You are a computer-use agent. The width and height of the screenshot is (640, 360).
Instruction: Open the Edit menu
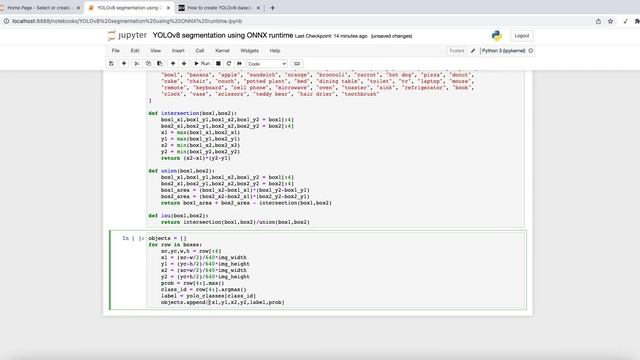coord(135,51)
